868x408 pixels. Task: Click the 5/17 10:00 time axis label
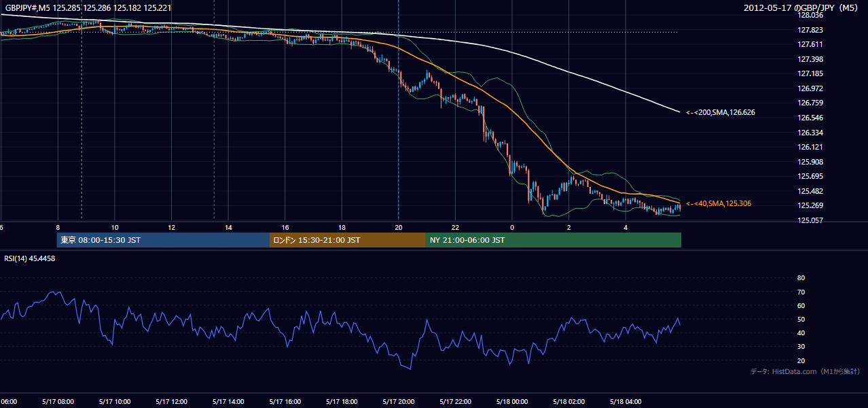114,402
